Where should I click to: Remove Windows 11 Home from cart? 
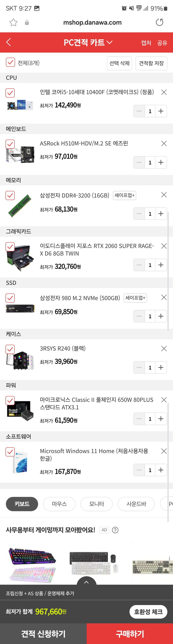(164, 451)
